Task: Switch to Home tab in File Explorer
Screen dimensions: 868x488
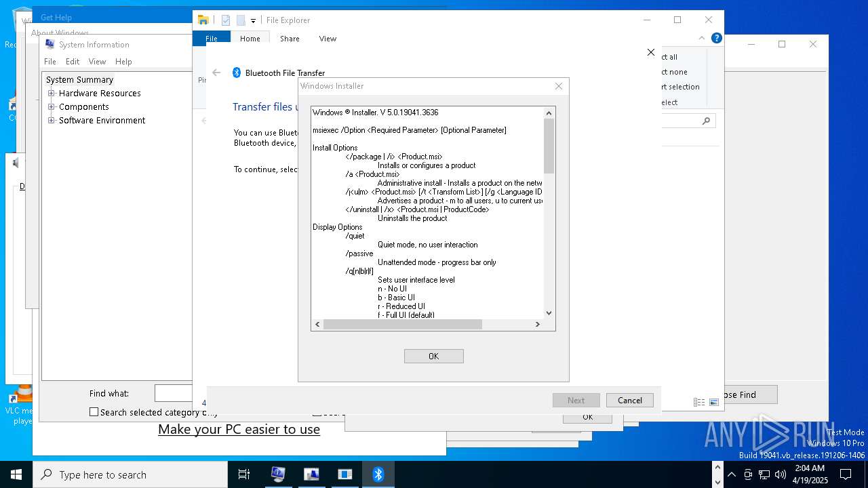Action: (x=250, y=39)
